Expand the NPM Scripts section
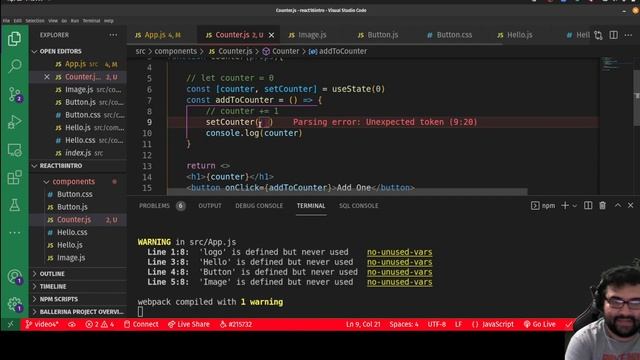 (58, 299)
